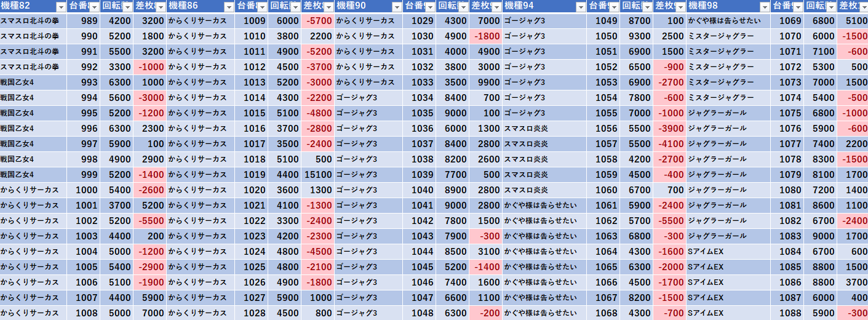
Task: Click the 3100 difference cell
Action: (486, 252)
